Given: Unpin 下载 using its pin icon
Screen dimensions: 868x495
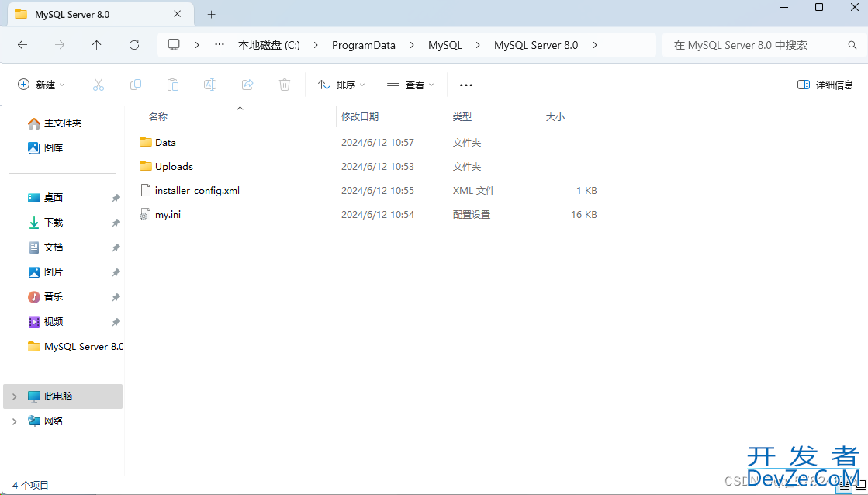Looking at the screenshot, I should [x=116, y=223].
